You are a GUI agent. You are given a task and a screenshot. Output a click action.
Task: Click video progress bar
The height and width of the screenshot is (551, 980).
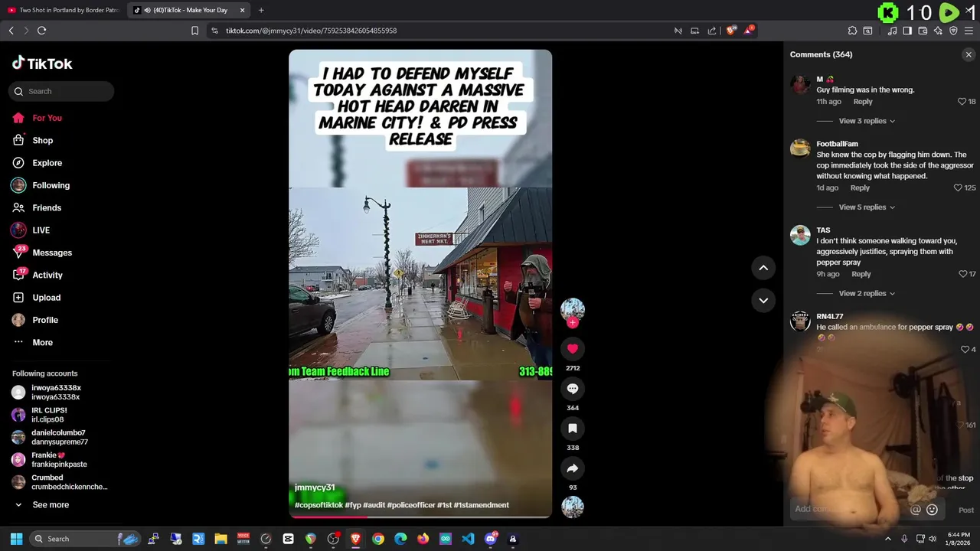click(x=420, y=517)
